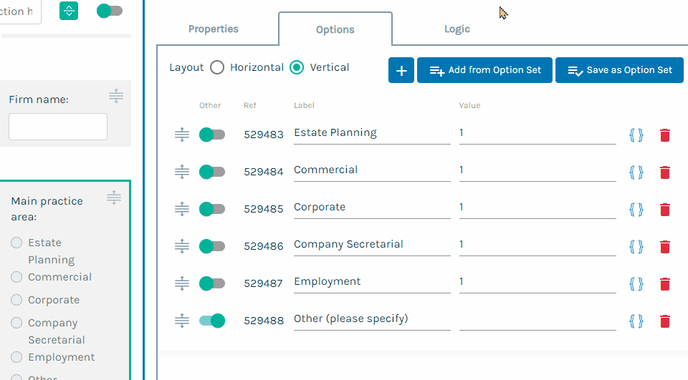Grab drag handle for Company Secretarial row
The image size is (688, 380).
click(182, 246)
